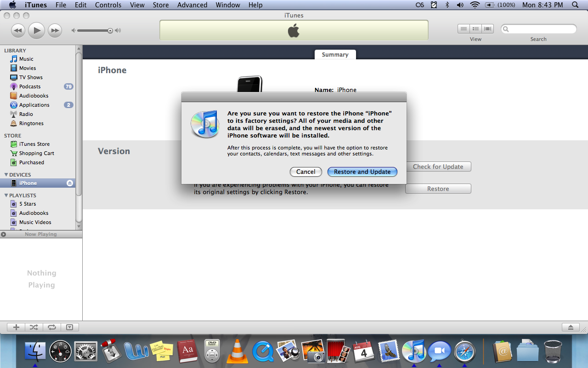Start playback with the Play button

point(36,31)
